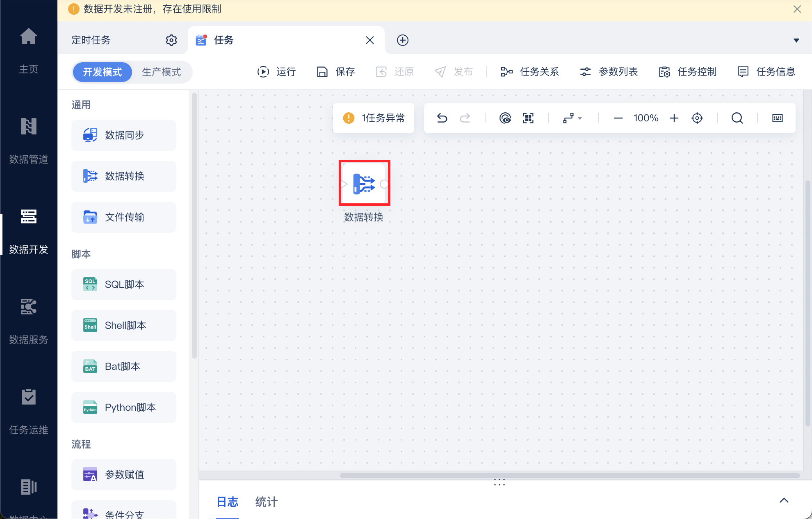The image size is (812, 519).
Task: Click the 运行 button
Action: point(277,72)
